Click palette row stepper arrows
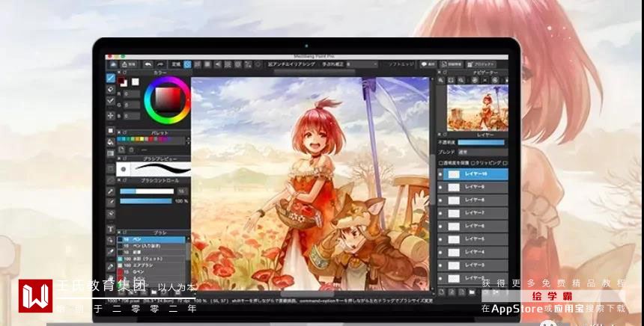The image size is (644, 326). 188,141
